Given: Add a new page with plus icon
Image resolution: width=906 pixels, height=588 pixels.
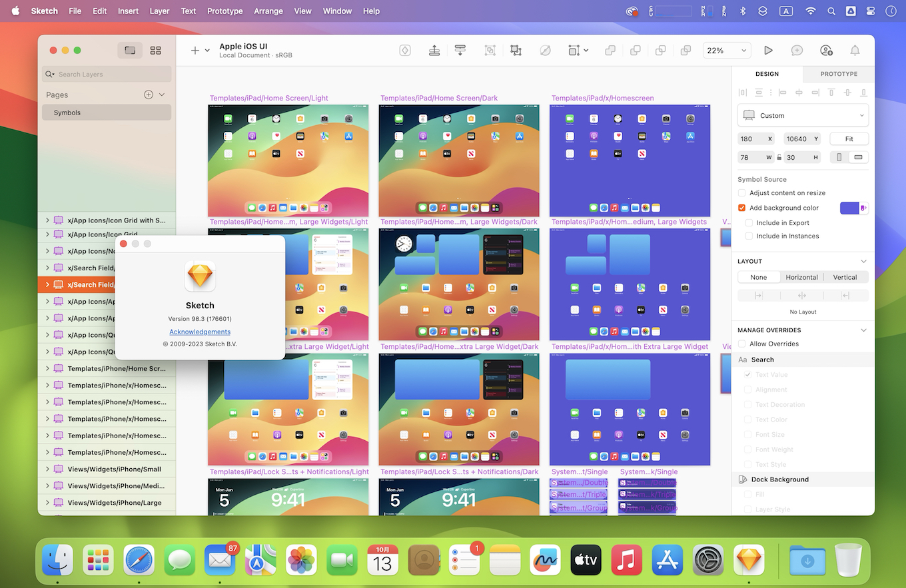Looking at the screenshot, I should [x=149, y=95].
